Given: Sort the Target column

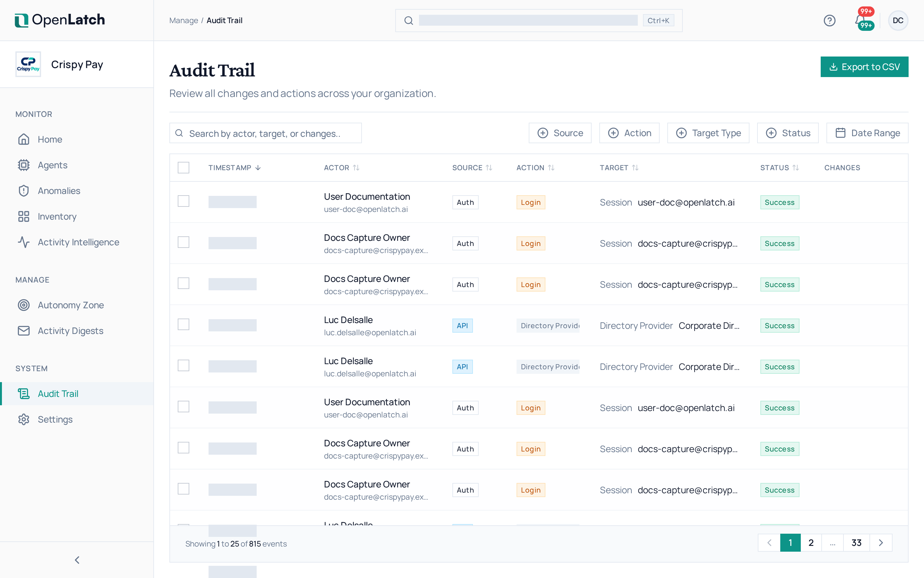Looking at the screenshot, I should tap(635, 167).
